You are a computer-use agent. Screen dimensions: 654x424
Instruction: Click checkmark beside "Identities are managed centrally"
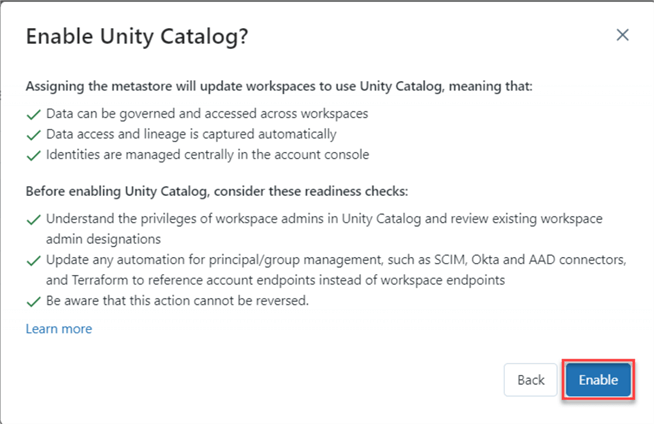(33, 155)
